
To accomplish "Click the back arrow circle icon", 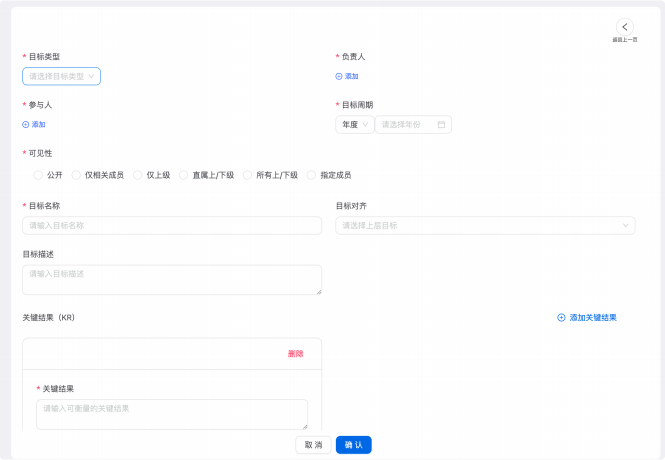I will pyautogui.click(x=624, y=27).
